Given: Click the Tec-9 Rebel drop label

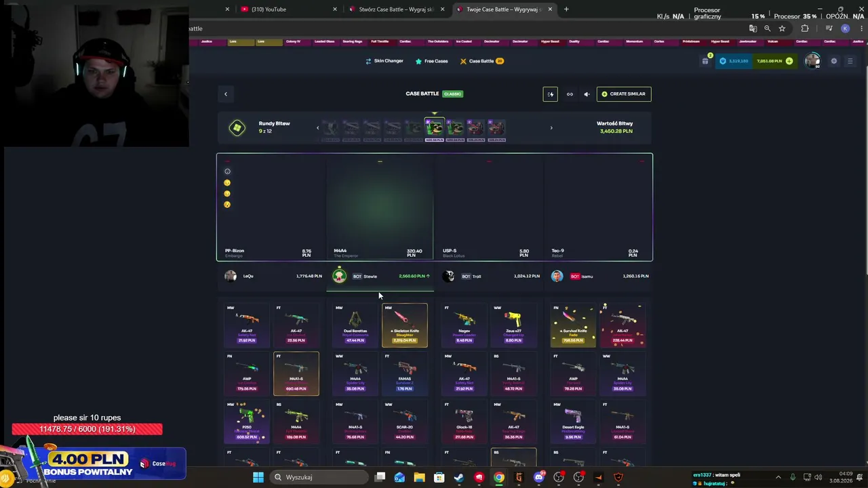Looking at the screenshot, I should pyautogui.click(x=558, y=253).
